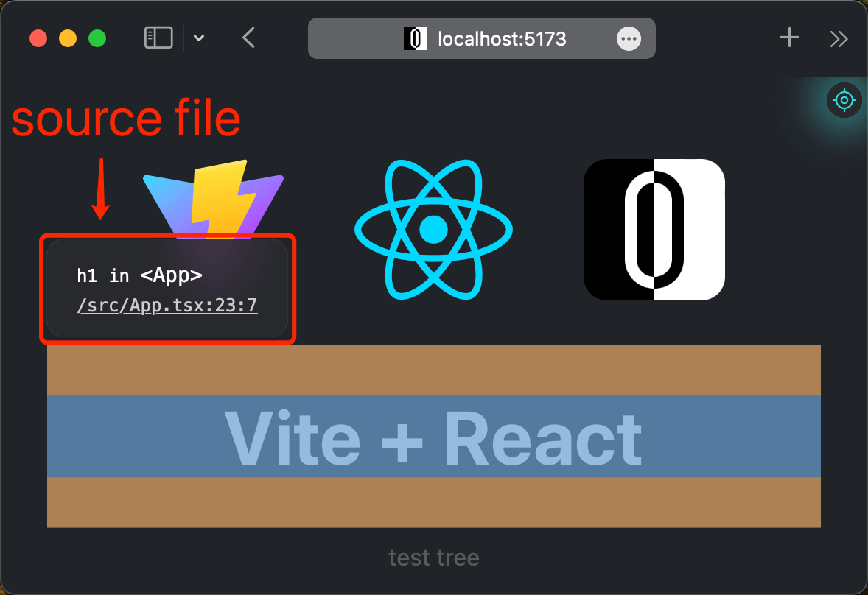The height and width of the screenshot is (595, 868).
Task: Toggle the inspector target crosshair button
Action: 844,100
